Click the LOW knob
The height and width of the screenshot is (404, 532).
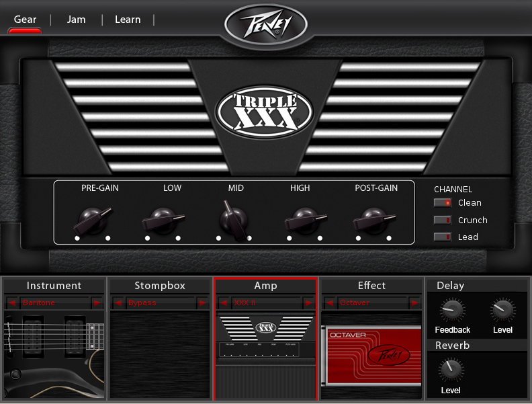pos(163,220)
